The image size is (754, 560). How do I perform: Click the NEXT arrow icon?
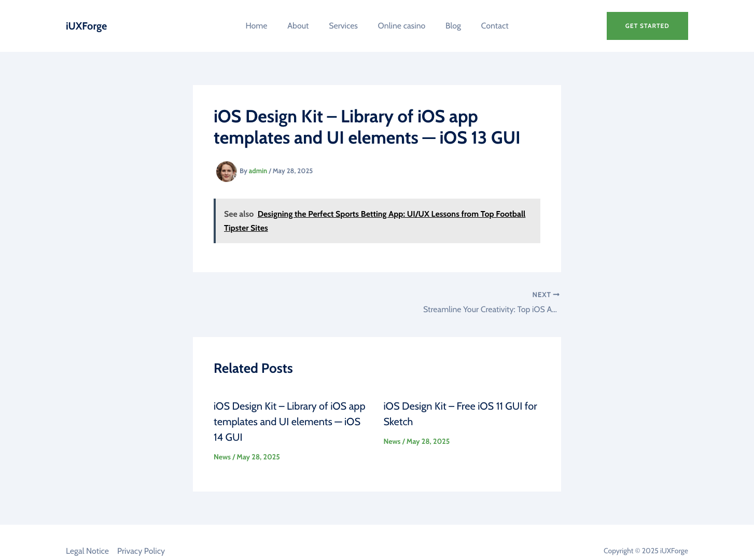[x=556, y=295]
